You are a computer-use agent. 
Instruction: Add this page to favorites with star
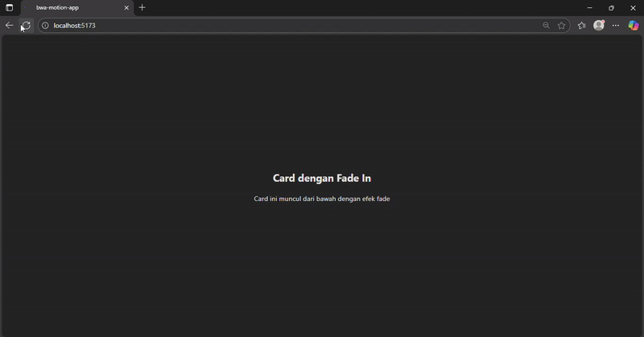point(562,26)
